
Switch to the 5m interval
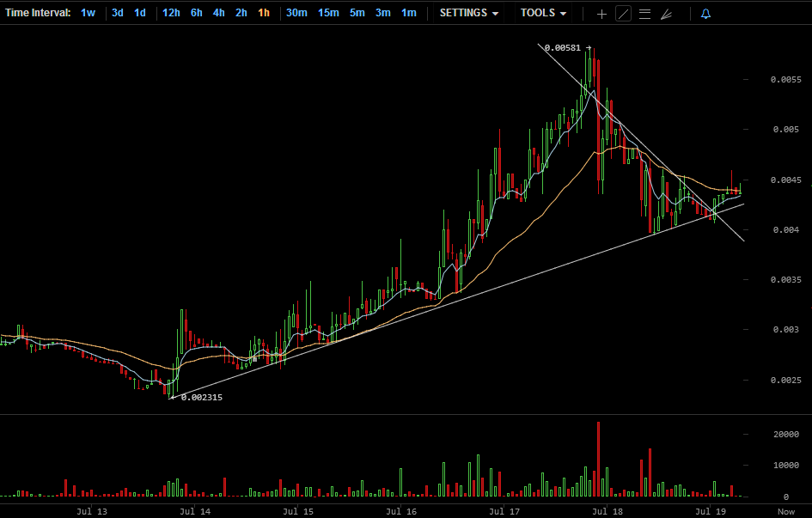[x=357, y=13]
